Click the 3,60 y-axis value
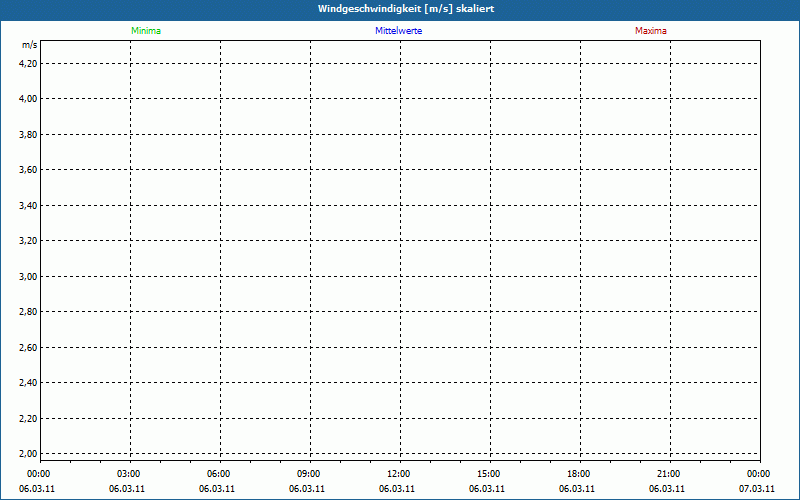This screenshot has width=800, height=500. (28, 169)
